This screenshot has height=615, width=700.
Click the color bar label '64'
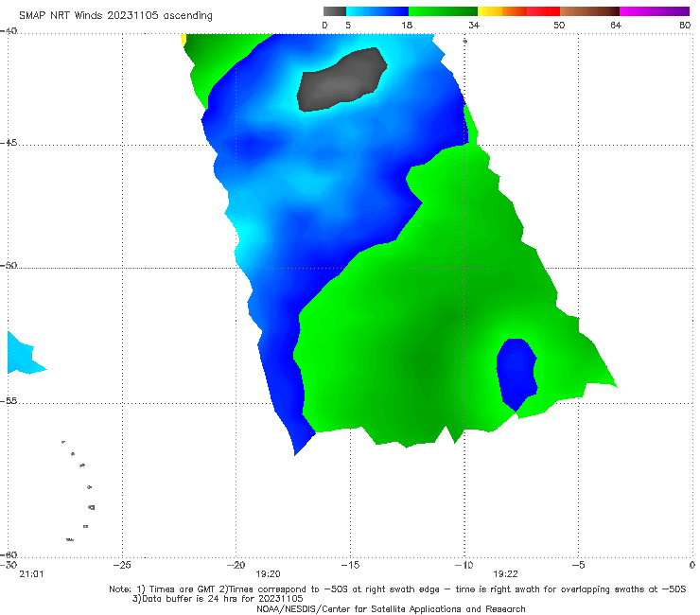click(616, 25)
